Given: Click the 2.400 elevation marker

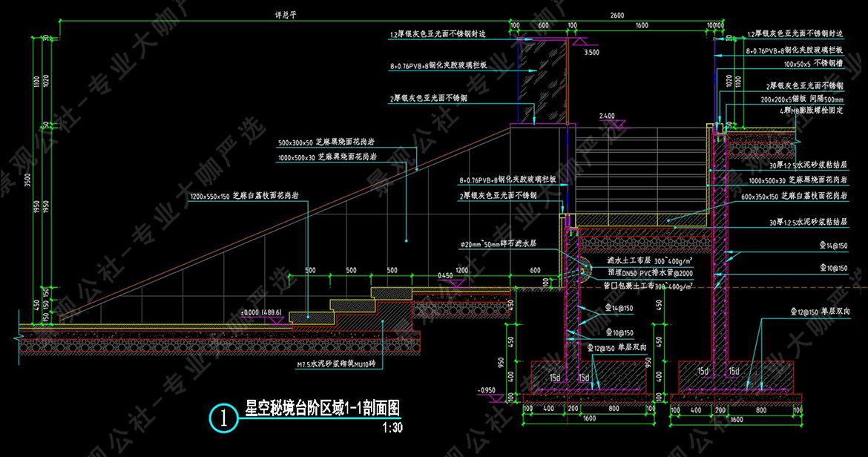Looking at the screenshot, I should point(607,116).
